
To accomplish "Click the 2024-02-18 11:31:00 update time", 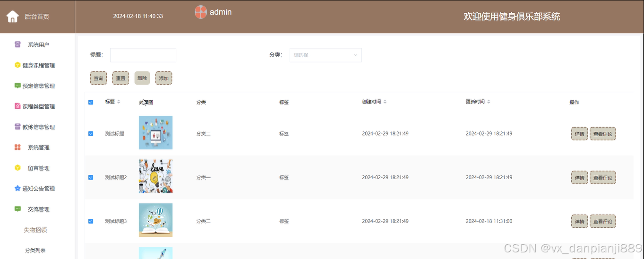I will point(489,221).
